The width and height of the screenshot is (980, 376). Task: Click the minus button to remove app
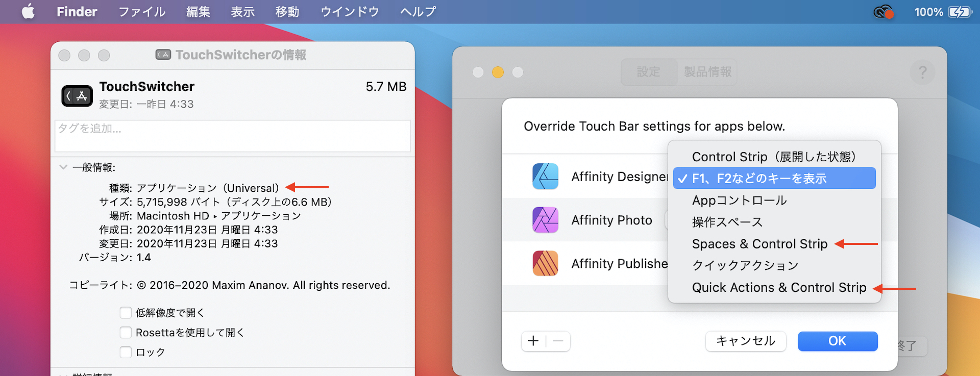click(x=558, y=341)
